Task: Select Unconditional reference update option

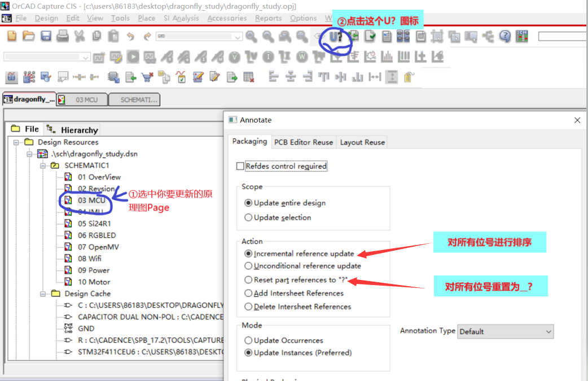Action: pyautogui.click(x=248, y=266)
